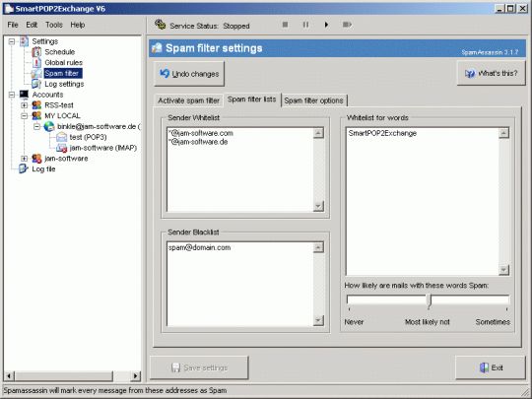The image size is (532, 399).
Task: Click the jam-software (IMAP) mailbox icon
Action: pyautogui.click(x=62, y=148)
